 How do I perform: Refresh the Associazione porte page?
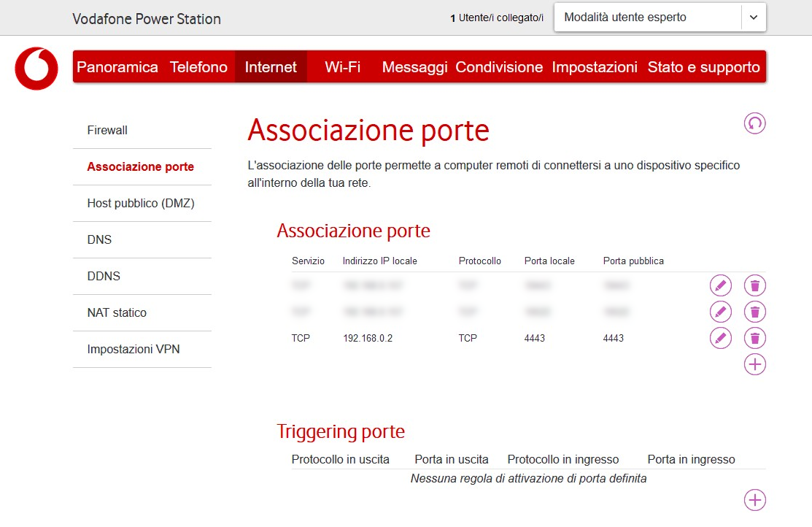(x=754, y=123)
